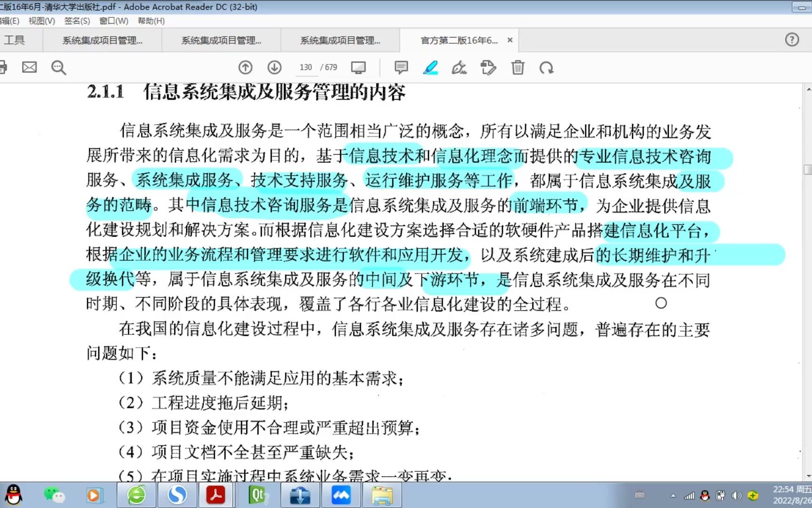The image size is (812, 508).
Task: Click the keyboard input indicator in tray
Action: click(x=640, y=495)
